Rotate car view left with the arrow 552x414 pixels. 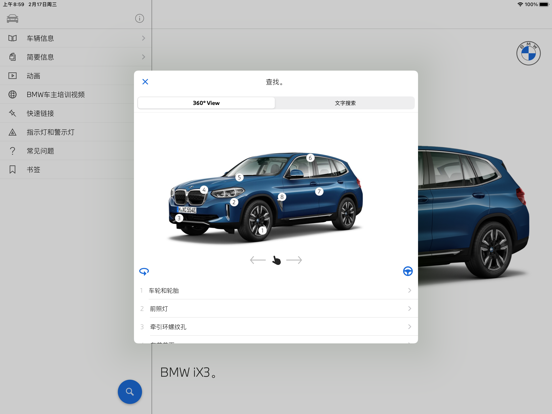tap(258, 260)
